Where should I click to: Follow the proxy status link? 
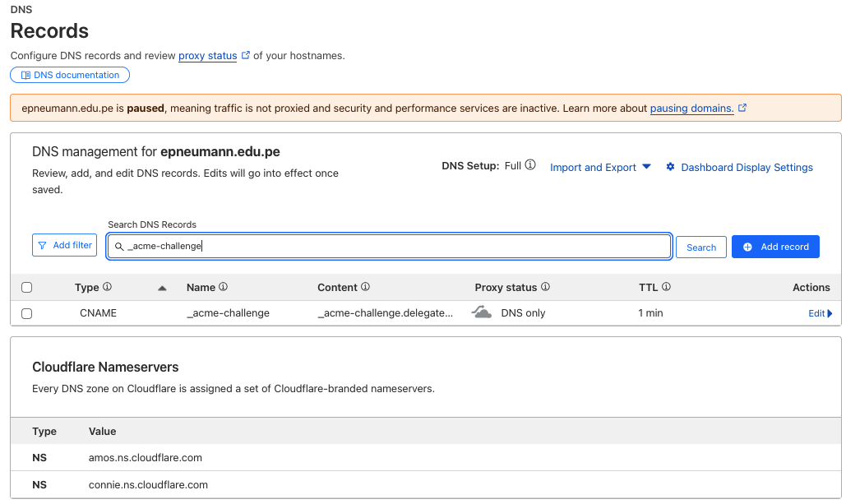[208, 56]
